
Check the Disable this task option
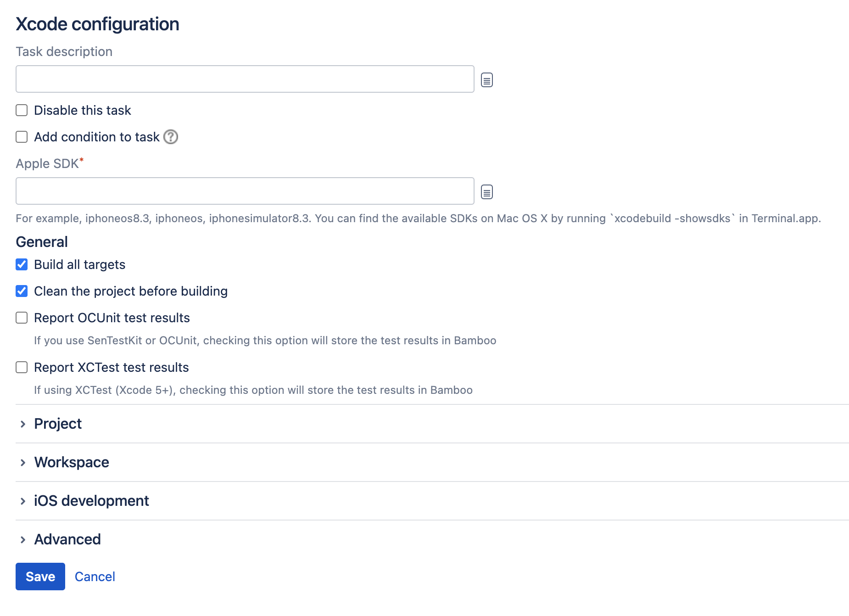22,110
